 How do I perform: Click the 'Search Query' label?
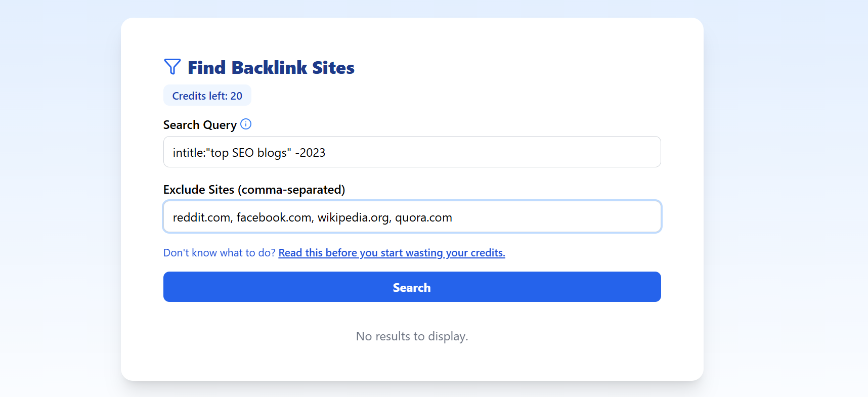200,125
